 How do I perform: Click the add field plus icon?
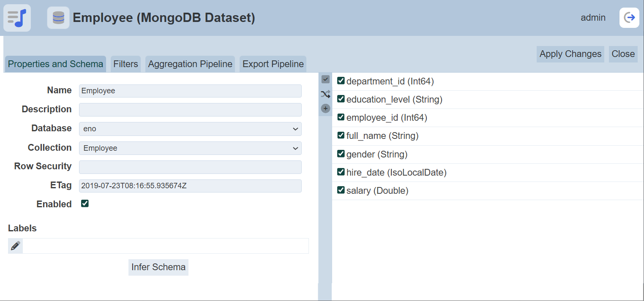[325, 108]
